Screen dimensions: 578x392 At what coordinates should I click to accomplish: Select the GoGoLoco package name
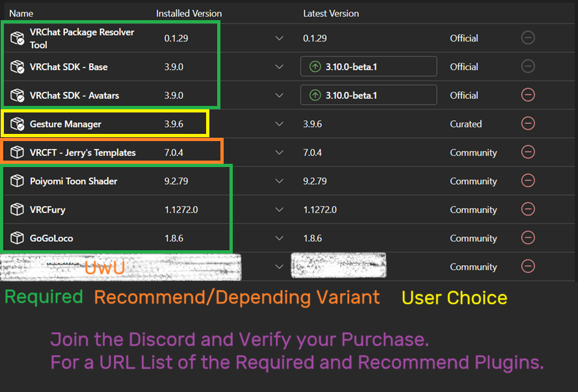(x=51, y=239)
